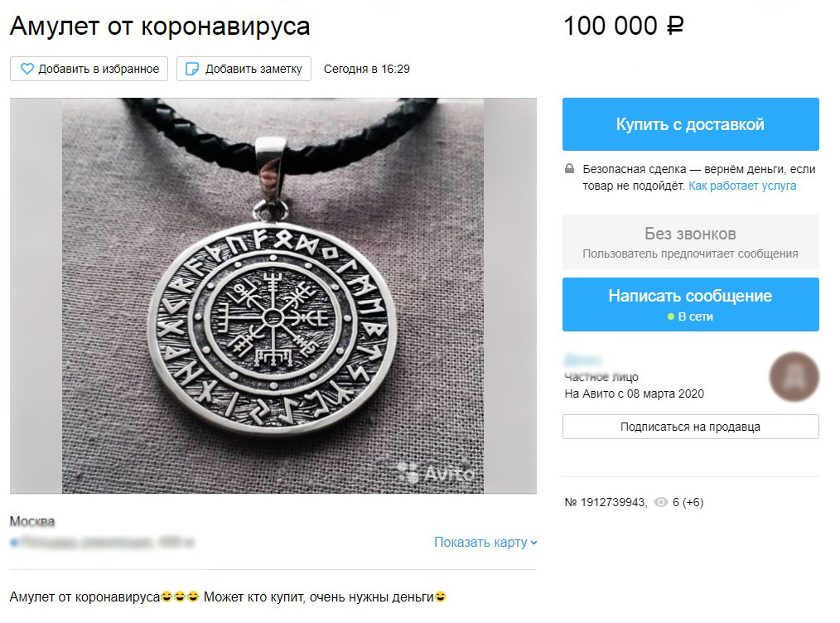840x623 pixels.
Task: Click the lock icon near Безопасная сделка
Action: tap(569, 169)
